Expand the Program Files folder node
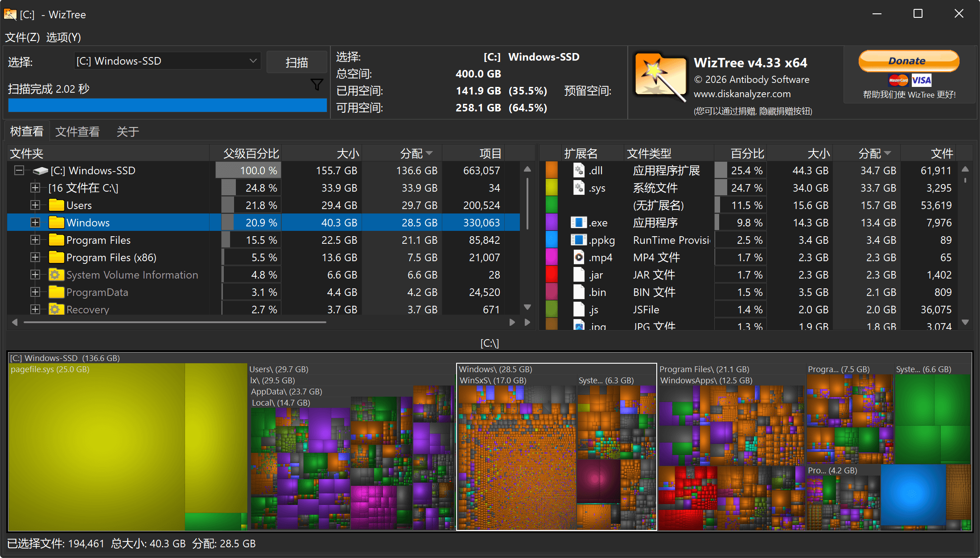The width and height of the screenshot is (980, 558). (35, 240)
